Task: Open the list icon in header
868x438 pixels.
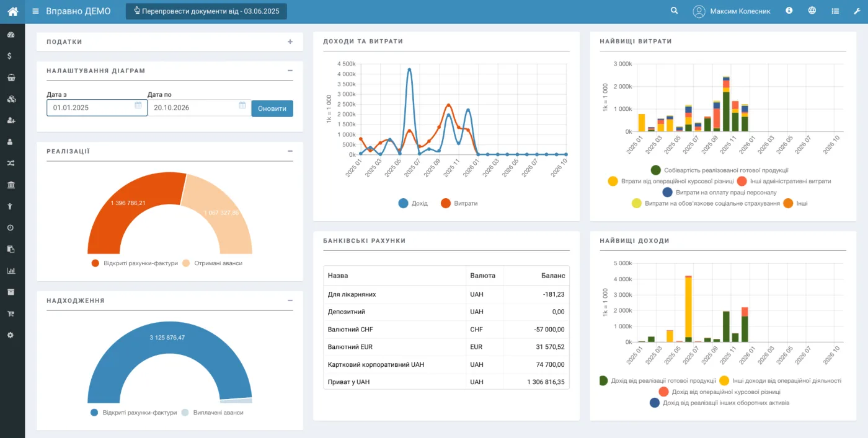Action: pos(835,11)
